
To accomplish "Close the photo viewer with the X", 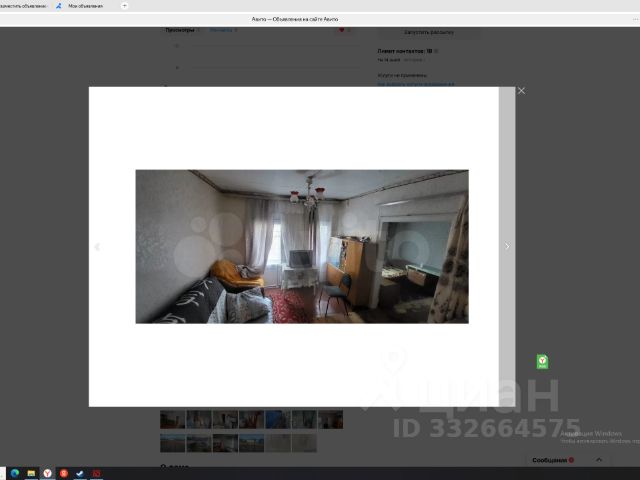I will [521, 91].
